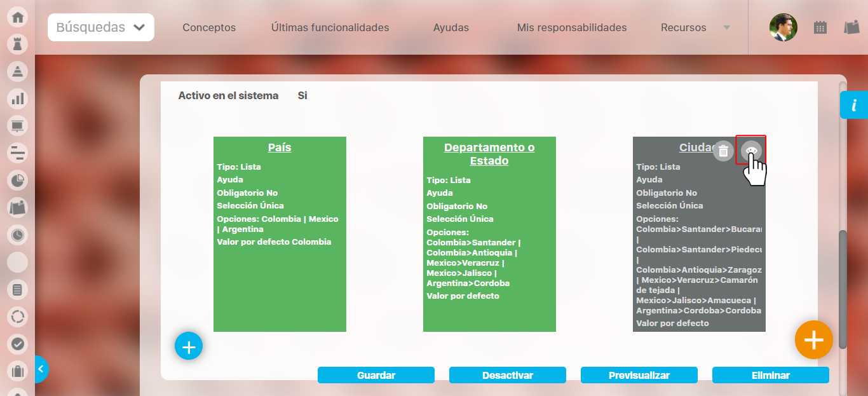This screenshot has width=868, height=396.
Task: Open the bar chart indicators icon
Action: [x=17, y=99]
